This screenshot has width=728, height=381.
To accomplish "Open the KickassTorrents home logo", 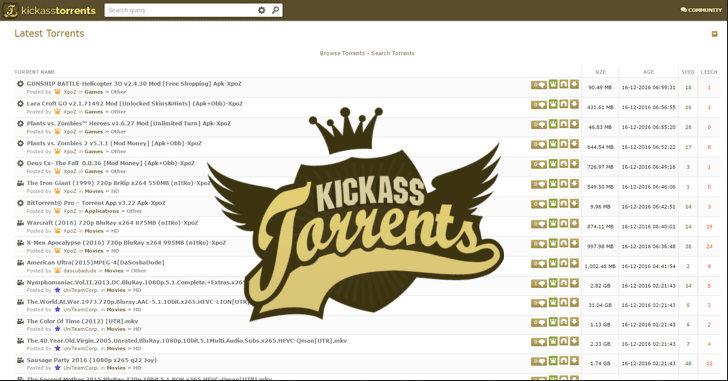I will click(49, 10).
